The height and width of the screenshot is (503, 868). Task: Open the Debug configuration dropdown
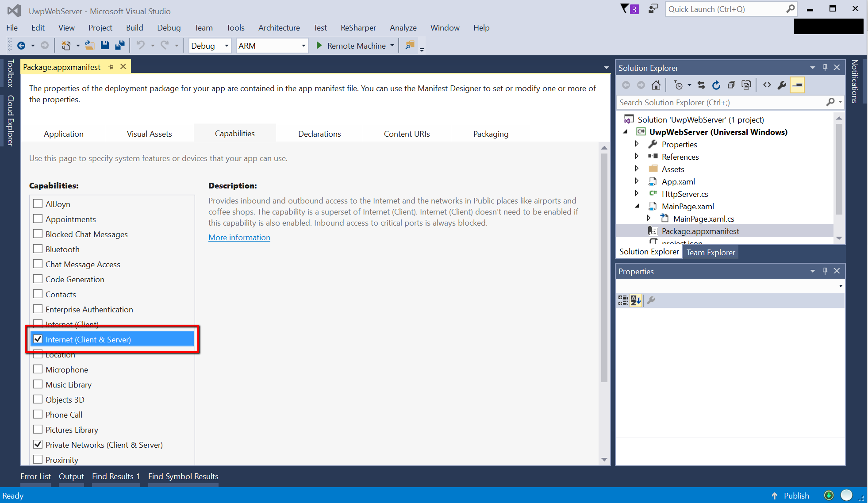[x=227, y=46]
